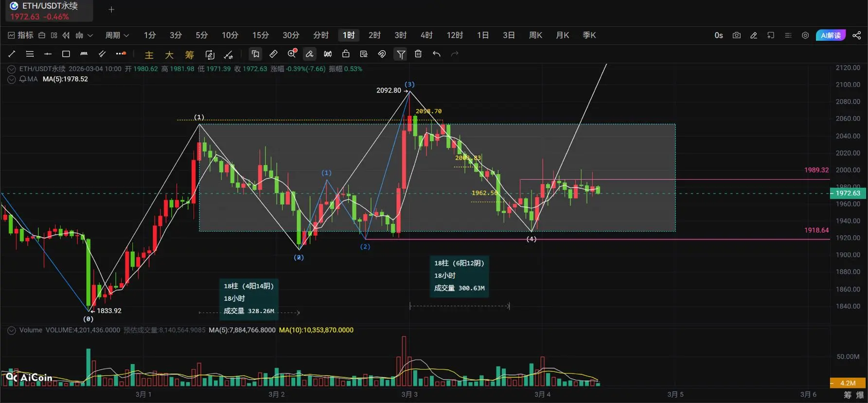Click the 1972.63 current price label on axis
The width and height of the screenshot is (868, 403).
[848, 193]
